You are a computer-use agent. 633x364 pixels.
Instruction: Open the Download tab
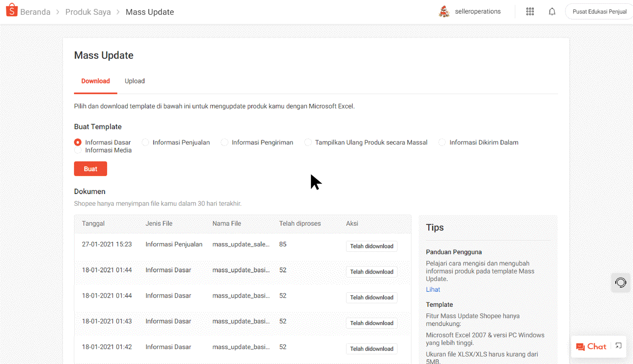coord(95,81)
